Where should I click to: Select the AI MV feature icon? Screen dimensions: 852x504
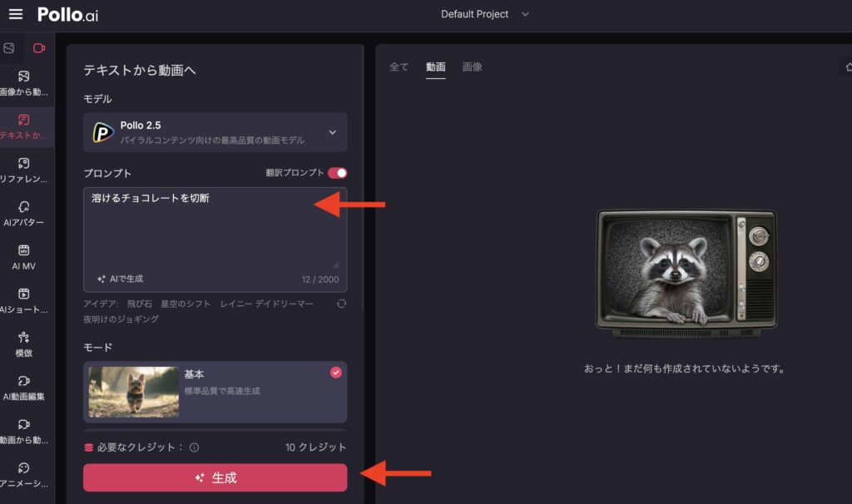(x=25, y=258)
